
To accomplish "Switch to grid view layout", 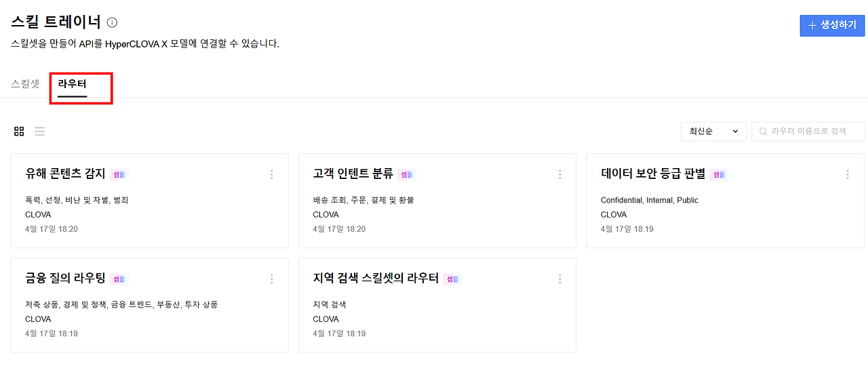I will (19, 131).
